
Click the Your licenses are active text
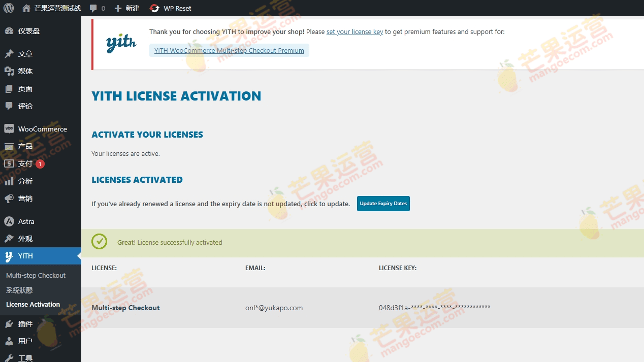[125, 153]
